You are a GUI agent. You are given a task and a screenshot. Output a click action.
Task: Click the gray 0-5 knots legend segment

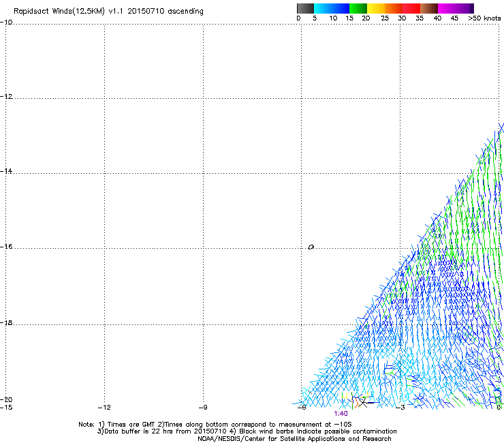click(305, 8)
